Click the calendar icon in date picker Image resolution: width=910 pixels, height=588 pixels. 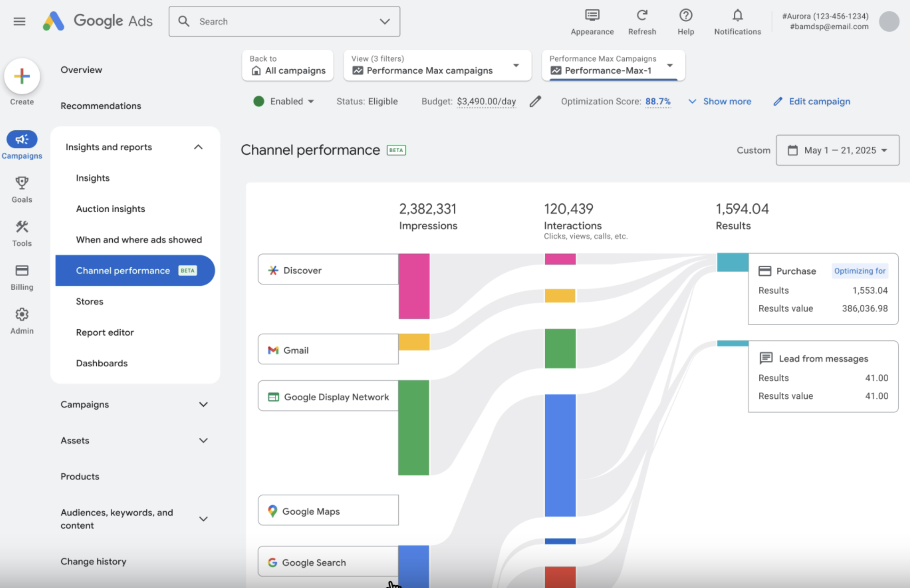tap(792, 150)
